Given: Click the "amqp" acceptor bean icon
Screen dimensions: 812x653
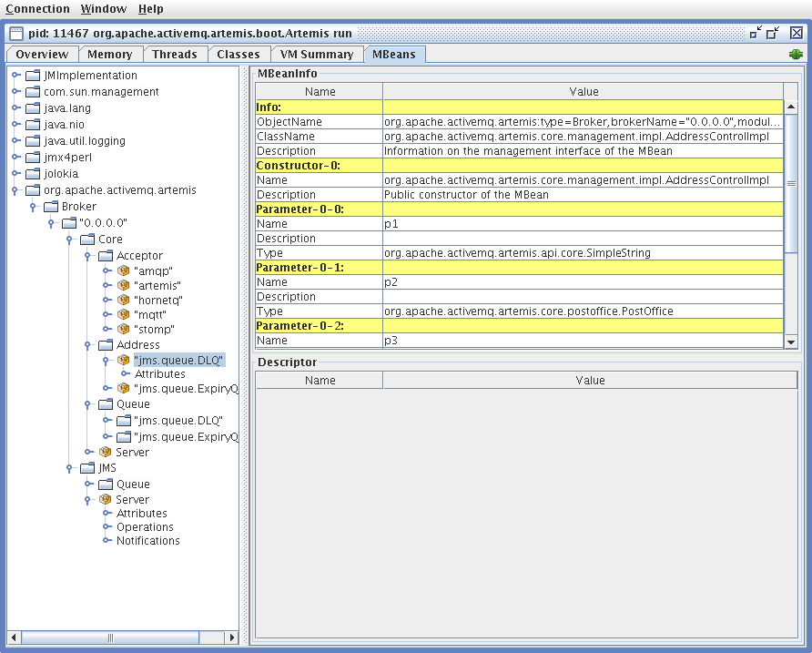Looking at the screenshot, I should pos(124,271).
